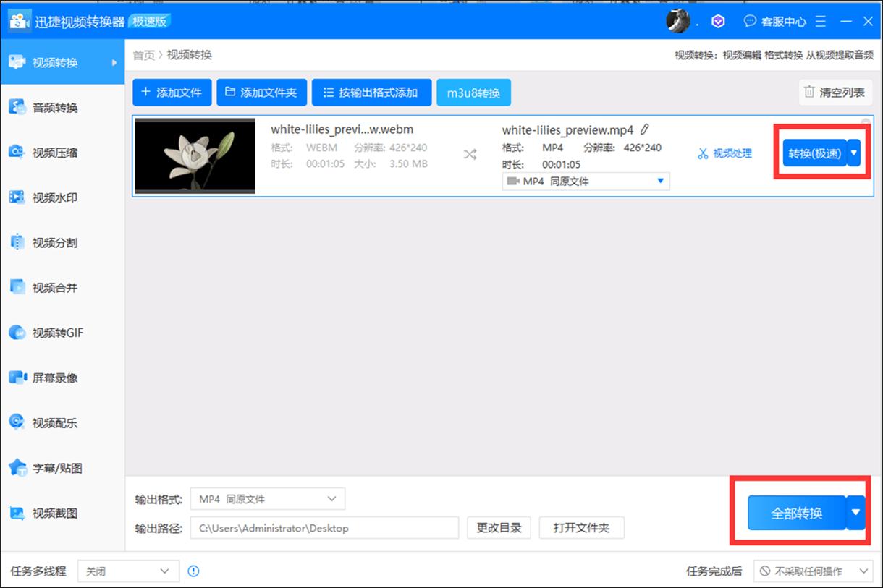Viewport: 883px width, 588px height.
Task: Open the MP4 同原文件 output format dropdown
Action: pos(267,498)
